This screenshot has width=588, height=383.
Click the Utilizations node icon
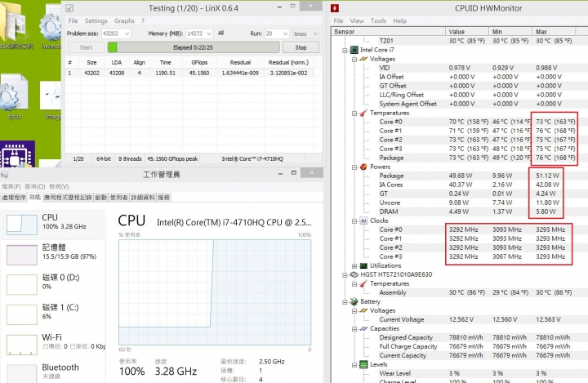point(363,265)
